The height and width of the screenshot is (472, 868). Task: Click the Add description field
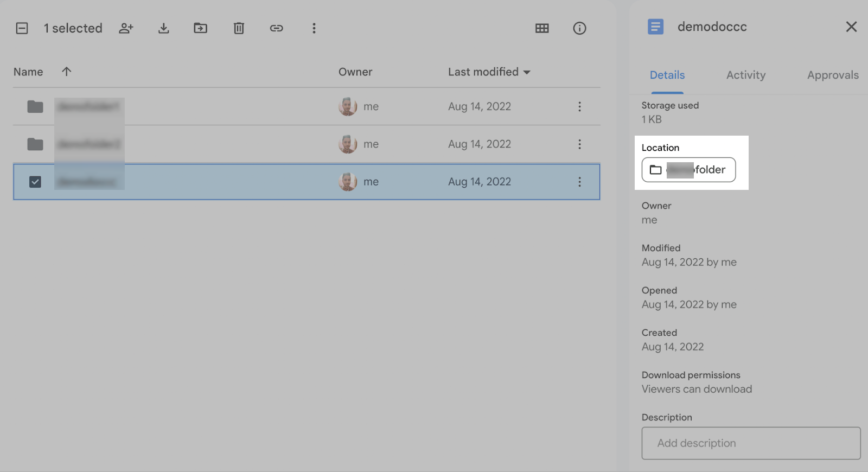click(751, 443)
